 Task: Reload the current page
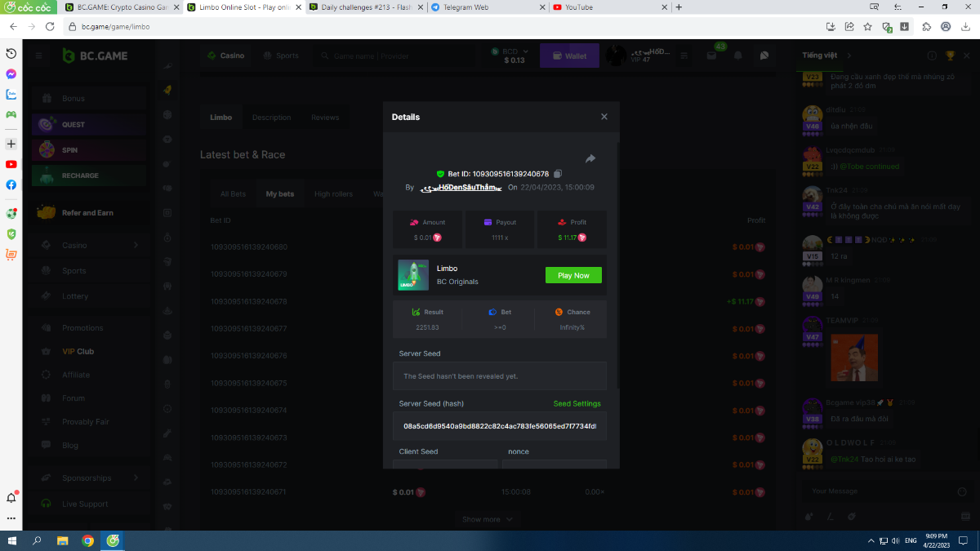point(50,26)
